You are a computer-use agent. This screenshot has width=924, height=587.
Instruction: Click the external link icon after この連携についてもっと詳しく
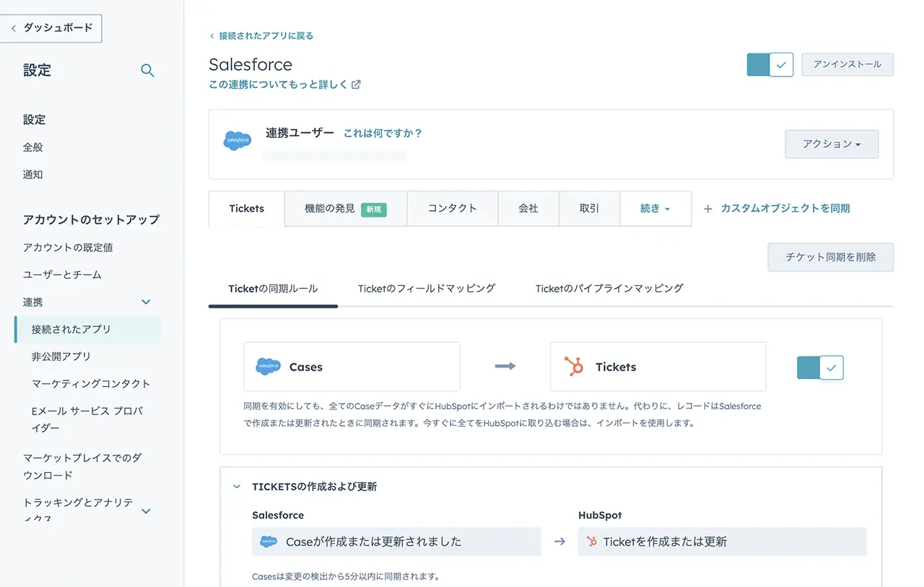pyautogui.click(x=356, y=84)
